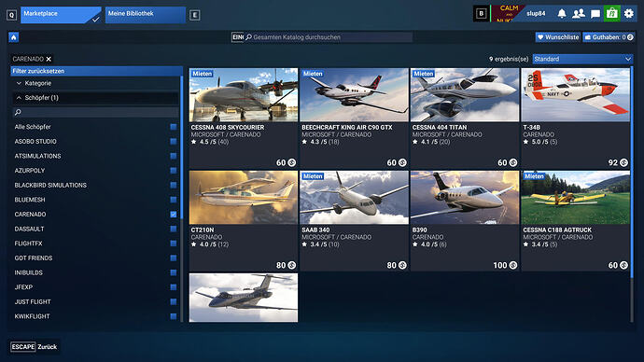Image resolution: width=644 pixels, height=362 pixels.
Task: Open the settings gear icon
Action: pyautogui.click(x=629, y=14)
